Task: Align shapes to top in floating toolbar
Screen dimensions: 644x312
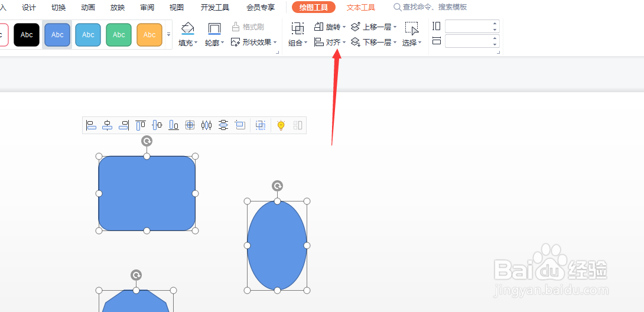Action: 141,125
